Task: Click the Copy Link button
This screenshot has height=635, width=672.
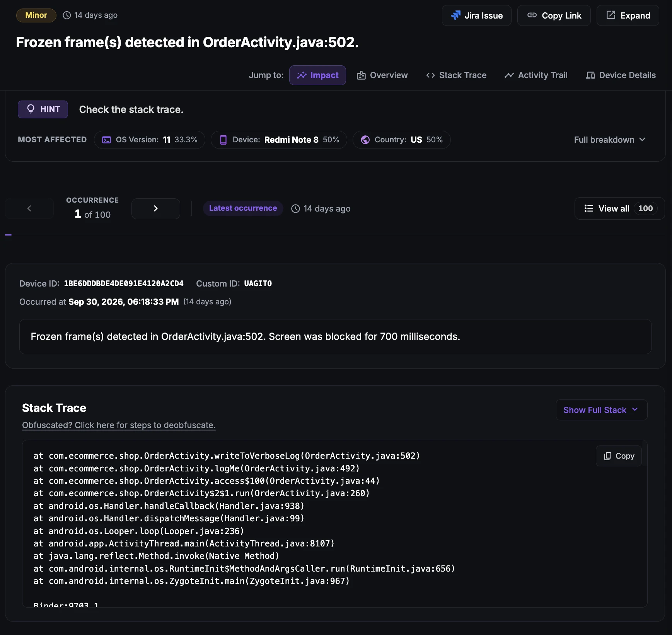Action: [x=554, y=15]
